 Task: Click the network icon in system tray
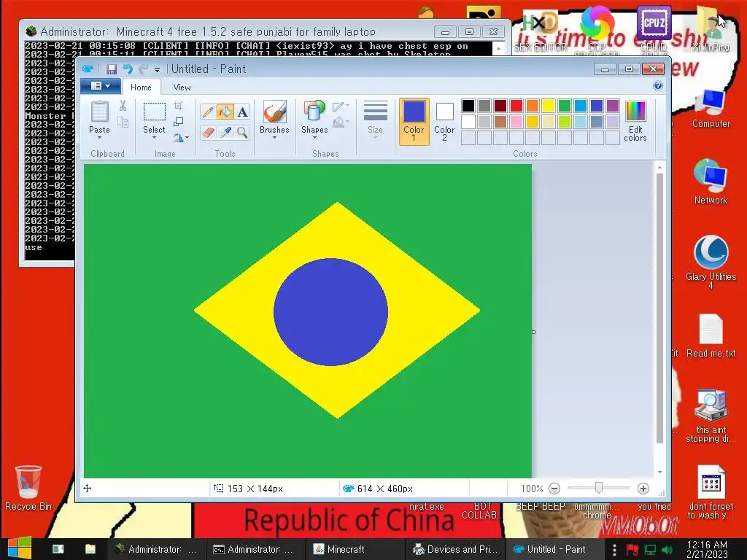(x=650, y=550)
